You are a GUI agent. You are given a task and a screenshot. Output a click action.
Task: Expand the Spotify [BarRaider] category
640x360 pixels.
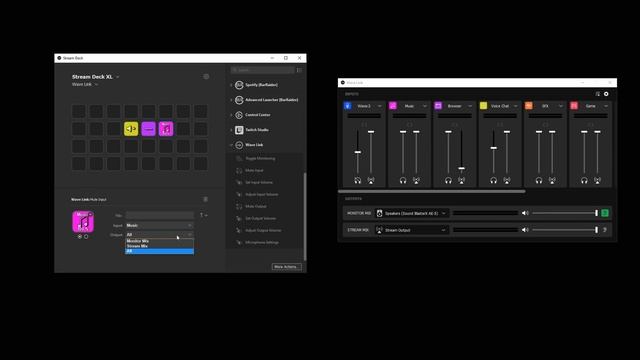[x=231, y=85]
